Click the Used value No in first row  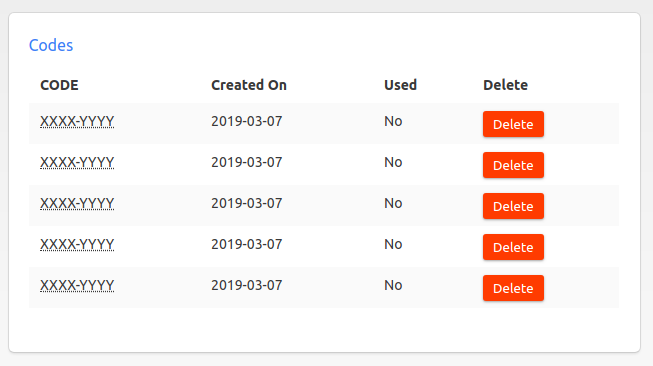coord(393,121)
